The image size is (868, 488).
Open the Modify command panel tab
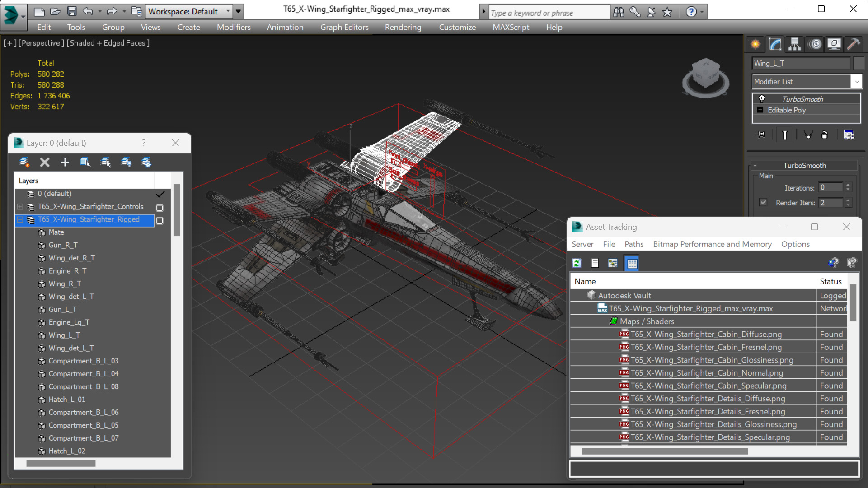click(775, 44)
